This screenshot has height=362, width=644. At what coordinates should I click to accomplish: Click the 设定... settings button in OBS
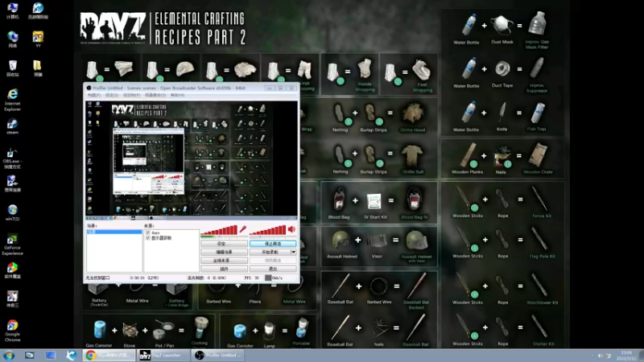[224, 244]
